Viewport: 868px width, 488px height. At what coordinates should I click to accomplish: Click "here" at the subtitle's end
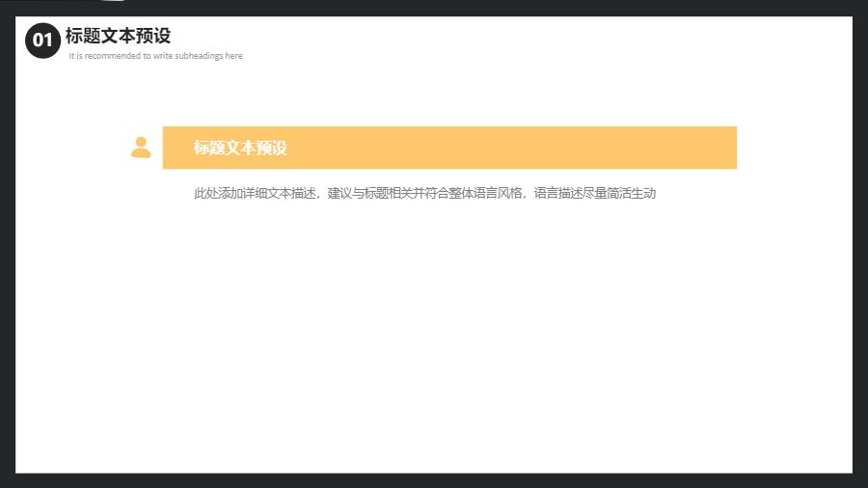[234, 56]
